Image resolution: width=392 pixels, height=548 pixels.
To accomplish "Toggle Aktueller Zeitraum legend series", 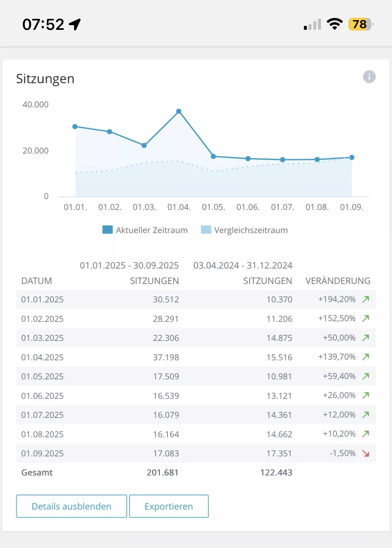I will tap(145, 230).
